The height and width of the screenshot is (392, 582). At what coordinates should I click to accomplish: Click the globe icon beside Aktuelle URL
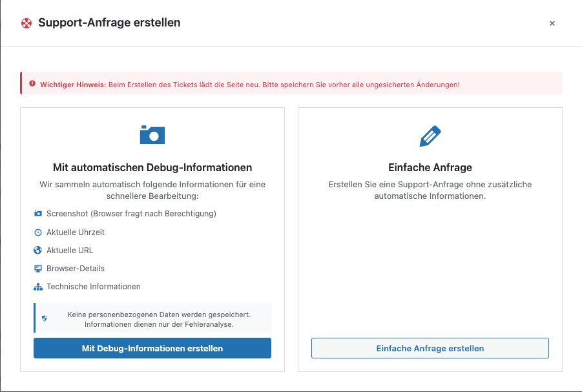click(38, 250)
